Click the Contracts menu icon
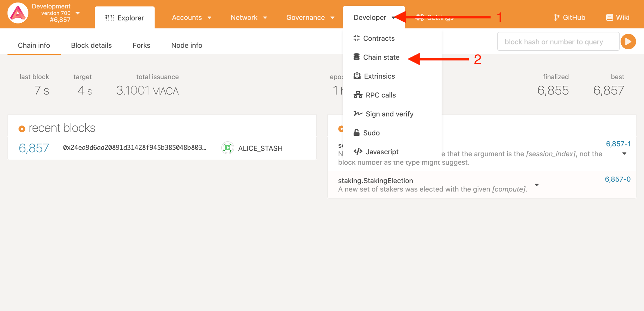Image resolution: width=644 pixels, height=311 pixels. pyautogui.click(x=356, y=38)
